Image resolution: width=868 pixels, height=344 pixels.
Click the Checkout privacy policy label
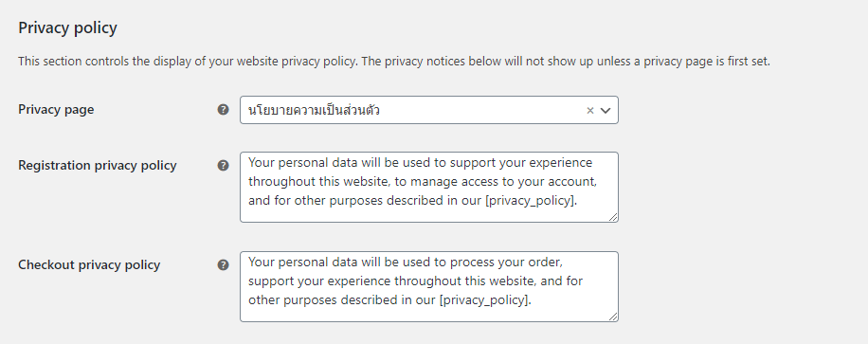(89, 264)
